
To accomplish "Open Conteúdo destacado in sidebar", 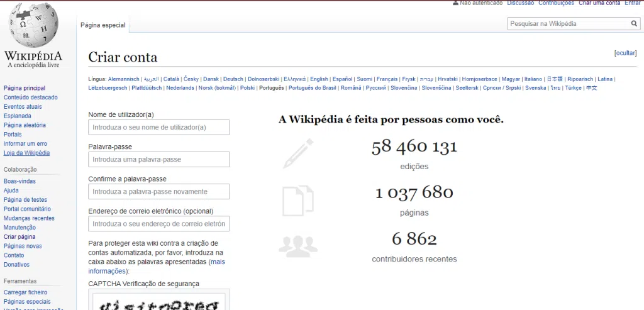I will tap(30, 97).
